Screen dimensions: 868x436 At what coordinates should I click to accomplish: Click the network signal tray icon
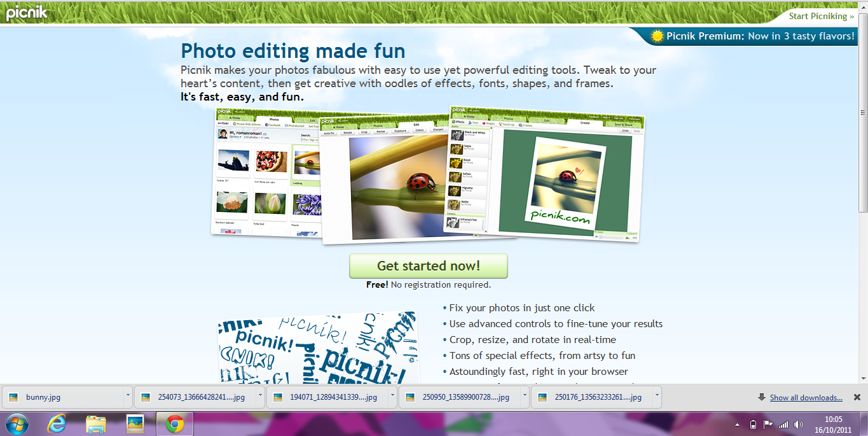point(783,425)
